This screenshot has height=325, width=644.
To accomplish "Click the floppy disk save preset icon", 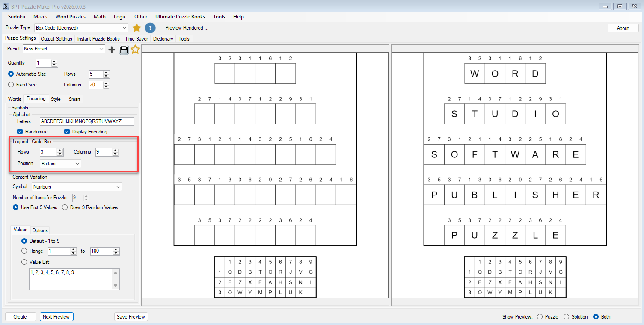I will tap(124, 50).
